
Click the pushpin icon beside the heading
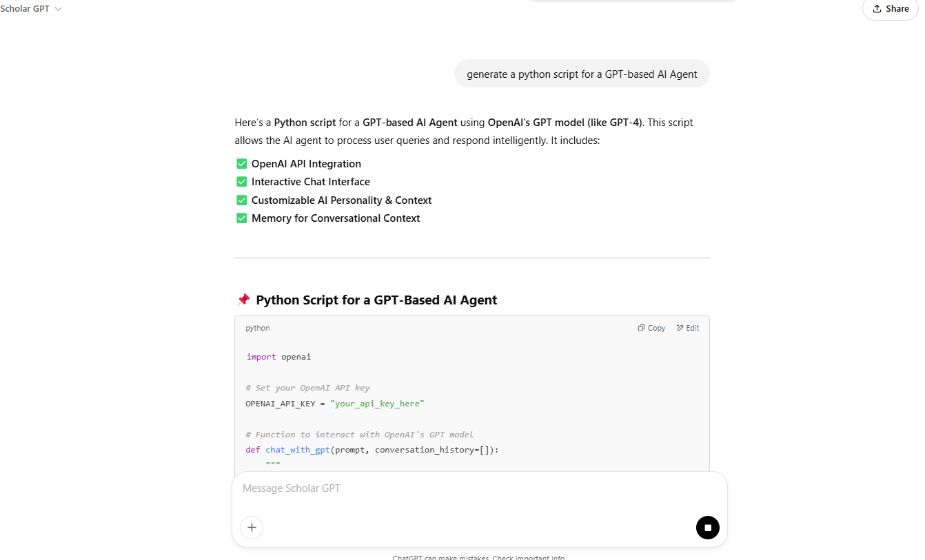coord(243,300)
